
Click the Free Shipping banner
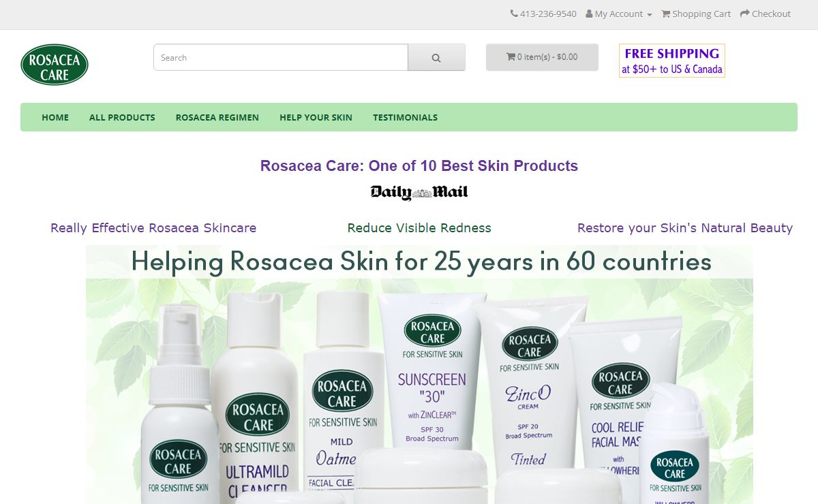[672, 61]
